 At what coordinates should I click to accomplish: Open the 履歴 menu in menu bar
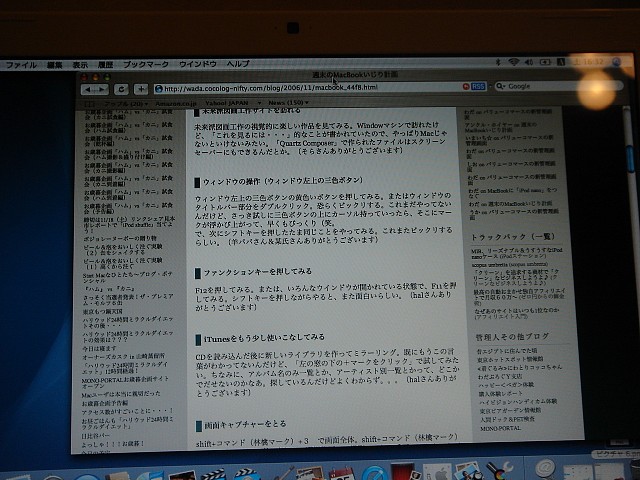tap(107, 64)
